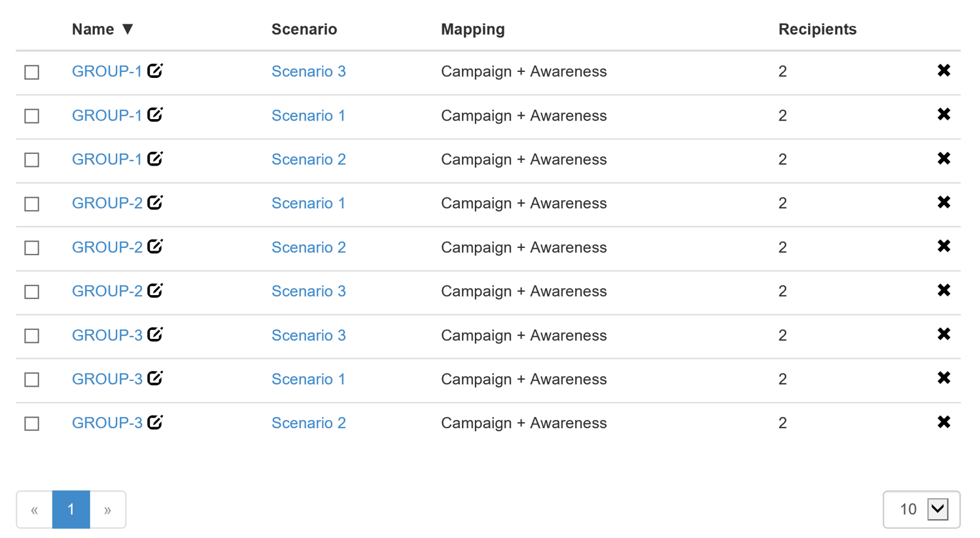Open the rows-per-page dropdown showing 10
The height and width of the screenshot is (538, 980).
pyautogui.click(x=921, y=509)
